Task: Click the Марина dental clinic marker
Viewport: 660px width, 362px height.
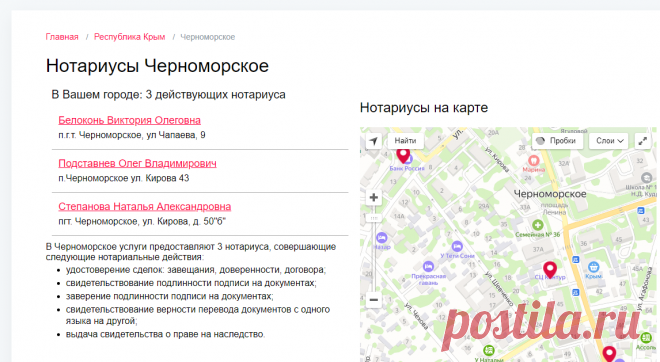Action: (x=533, y=160)
